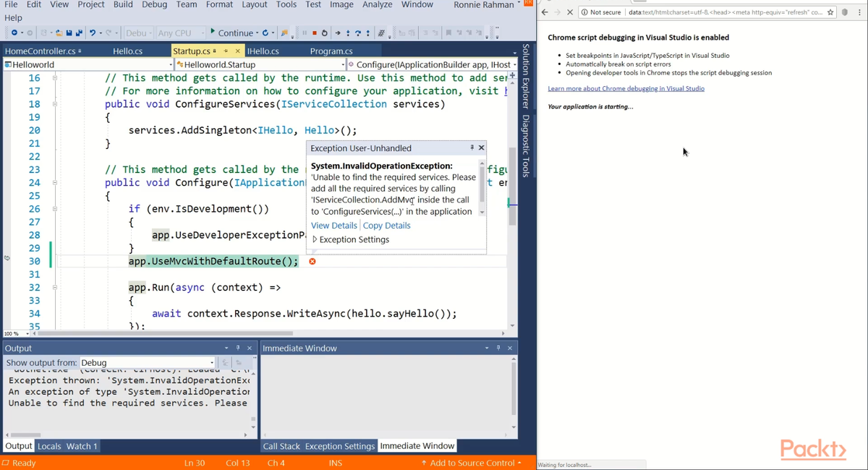Open the Watch 1 tab
Viewport: 868px width, 470px height.
tap(82, 446)
